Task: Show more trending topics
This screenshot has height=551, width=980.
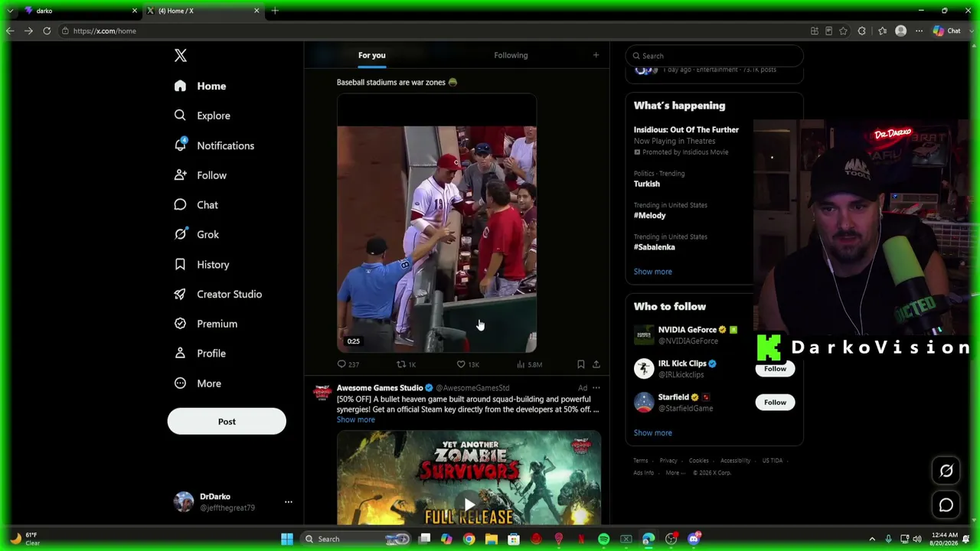Action: click(652, 272)
